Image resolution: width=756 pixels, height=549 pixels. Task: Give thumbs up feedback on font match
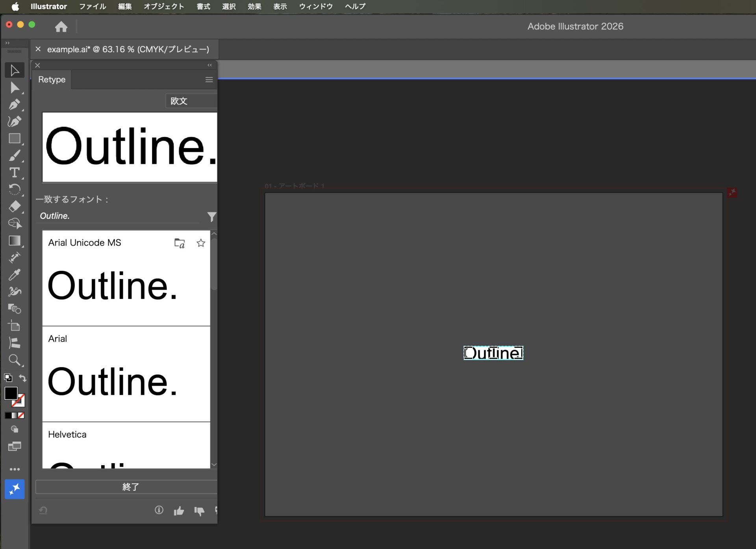tap(179, 510)
